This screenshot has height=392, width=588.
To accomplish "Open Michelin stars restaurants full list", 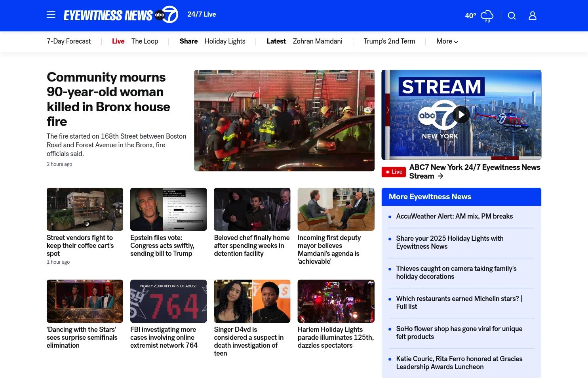I will [x=459, y=303].
